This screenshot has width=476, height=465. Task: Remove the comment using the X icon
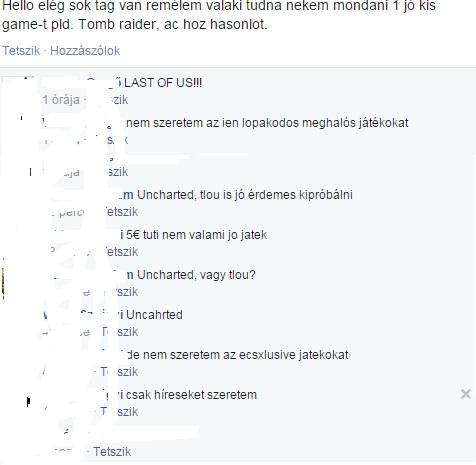(x=465, y=394)
